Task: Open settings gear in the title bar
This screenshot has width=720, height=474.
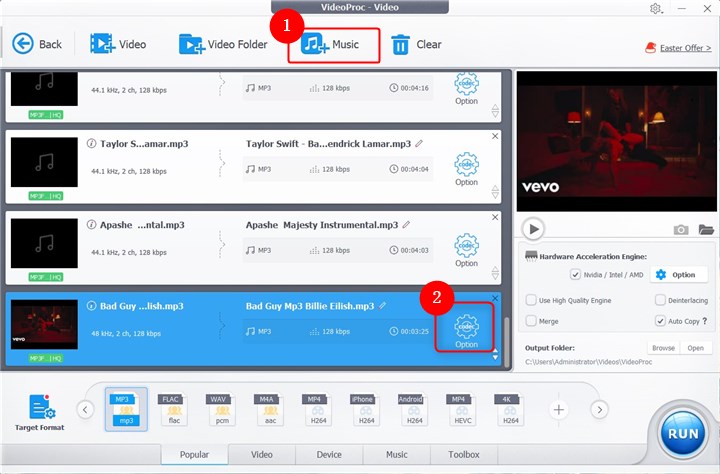Action: click(x=656, y=8)
